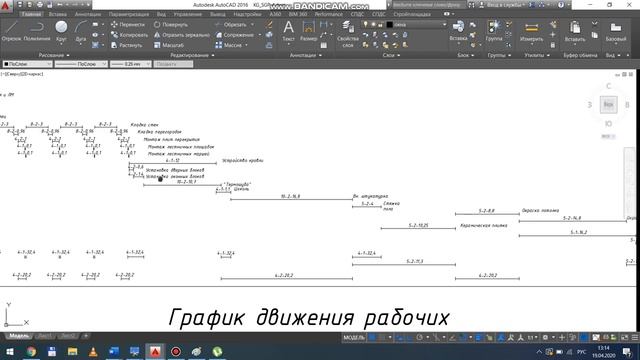Open the Вставка ribbon tab
This screenshot has width=640, height=360.
(58, 14)
